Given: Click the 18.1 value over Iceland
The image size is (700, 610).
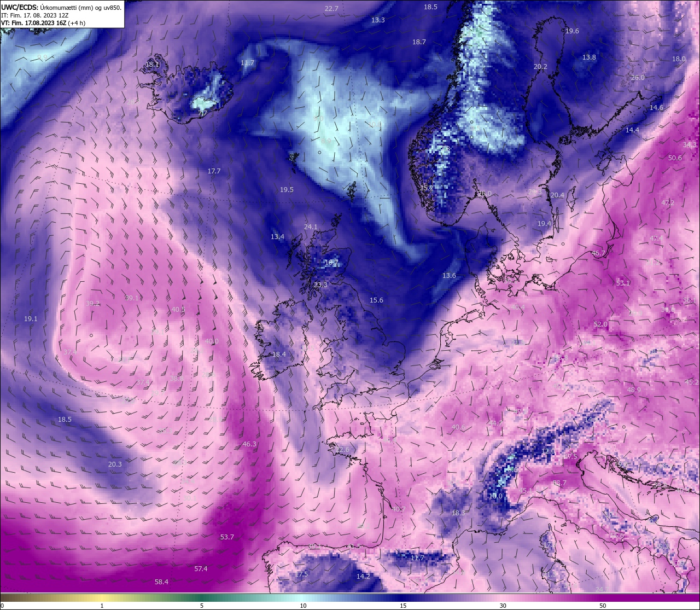Looking at the screenshot, I should coord(152,65).
